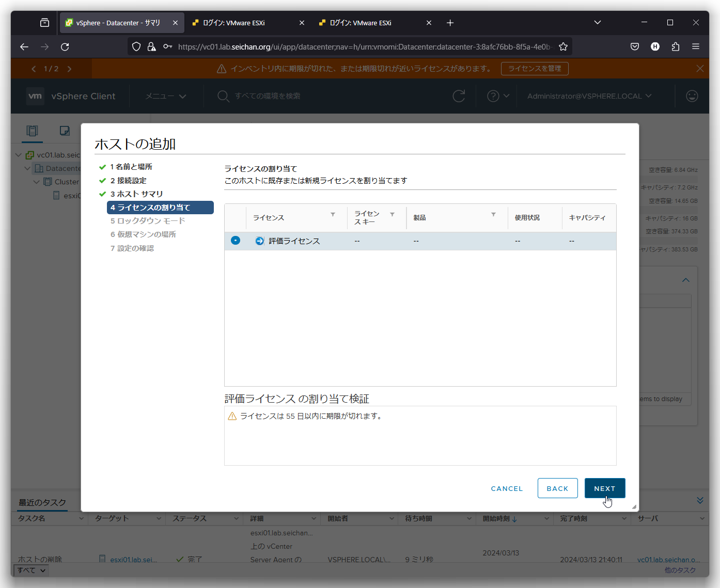720x588 pixels.
Task: Go to wizard step 3 ホスト サマリ
Action: (x=136, y=194)
